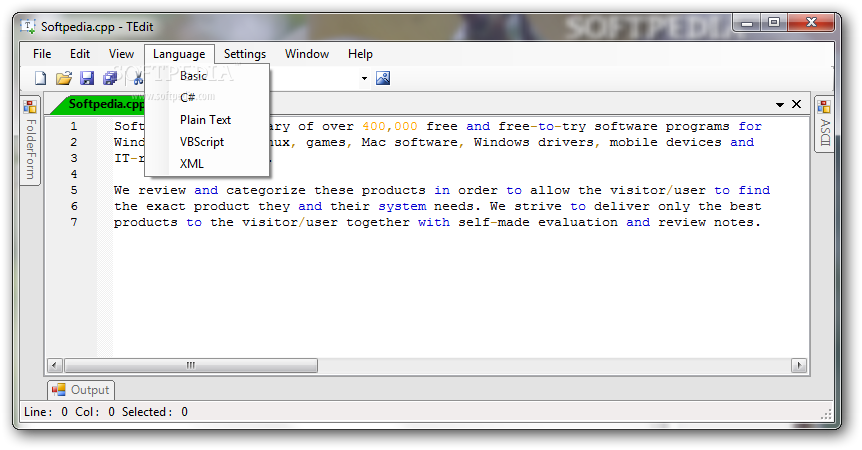Click the word 'system' in line 6

tap(402, 207)
